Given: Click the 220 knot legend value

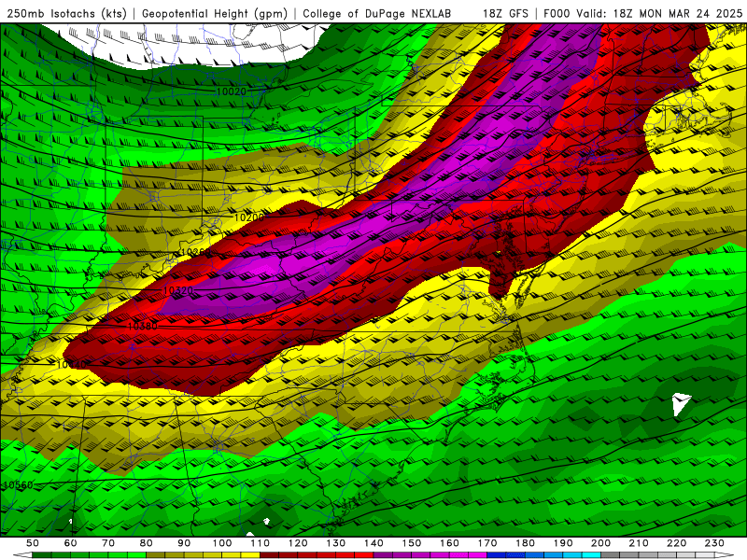Looking at the screenshot, I should pos(676,543).
